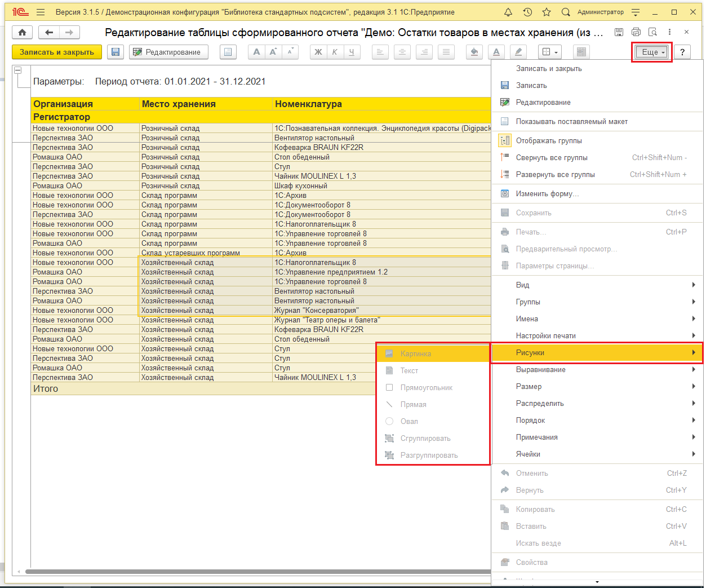This screenshot has width=706, height=588.
Task: Align the cell text right
Action: click(x=424, y=52)
